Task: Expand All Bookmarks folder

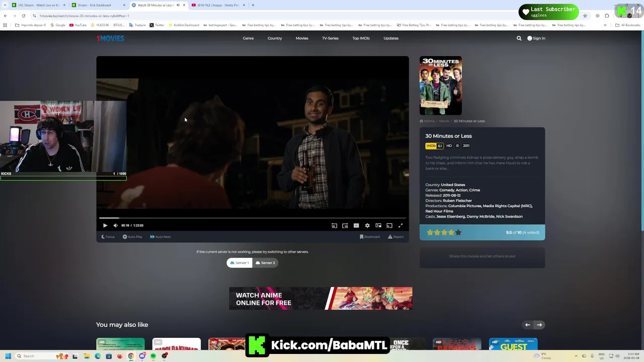Action: pos(627,25)
